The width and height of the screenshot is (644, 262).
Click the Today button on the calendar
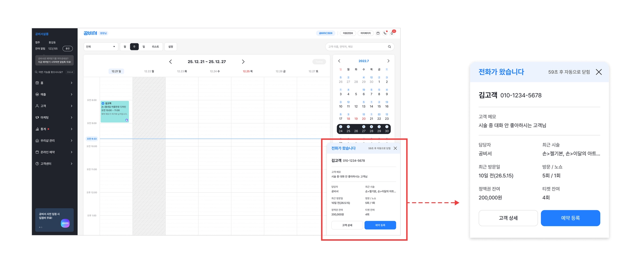pyautogui.click(x=319, y=62)
